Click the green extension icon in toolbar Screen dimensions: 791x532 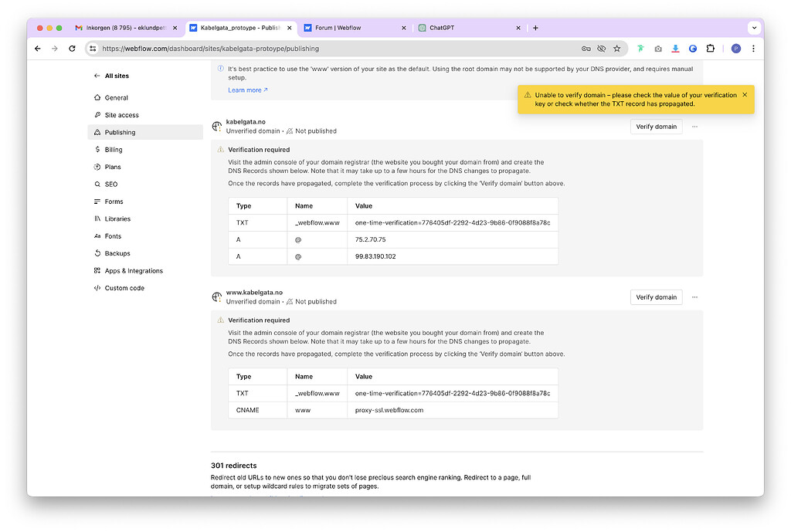point(640,49)
